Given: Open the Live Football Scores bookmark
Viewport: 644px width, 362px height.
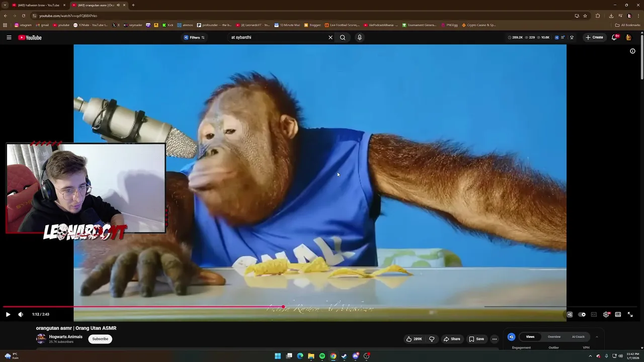Looking at the screenshot, I should (342, 25).
